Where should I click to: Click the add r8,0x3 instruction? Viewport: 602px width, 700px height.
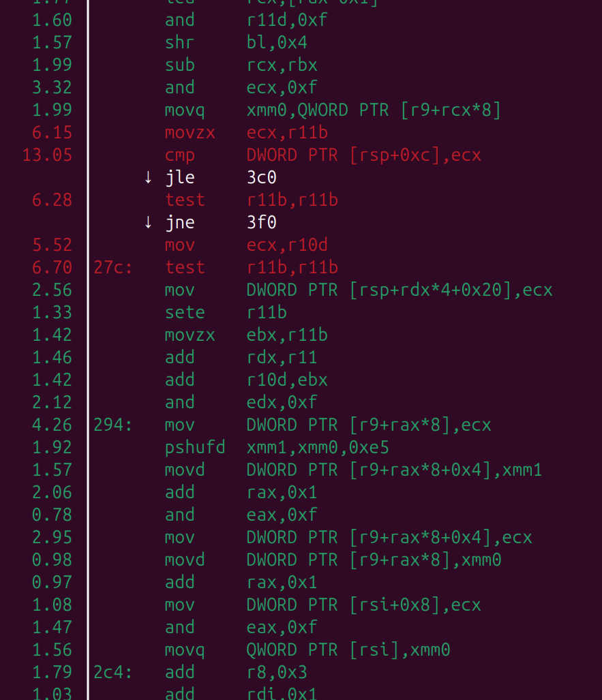pos(236,672)
